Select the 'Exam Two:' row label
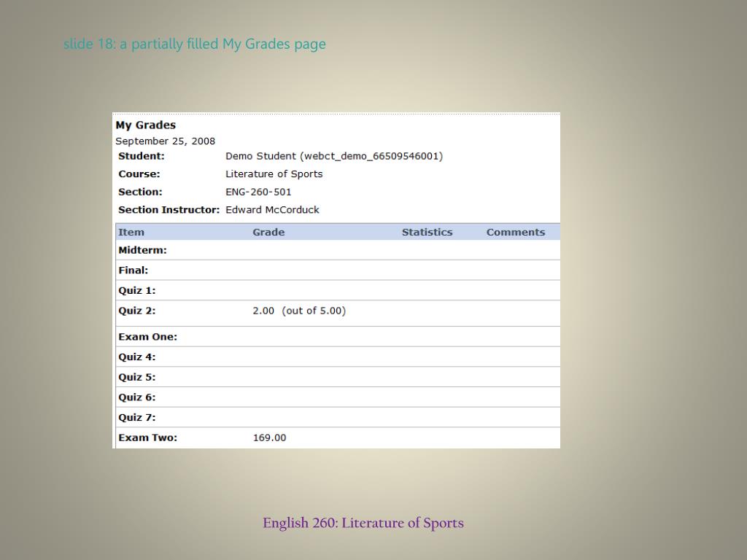This screenshot has width=747, height=560. (147, 437)
